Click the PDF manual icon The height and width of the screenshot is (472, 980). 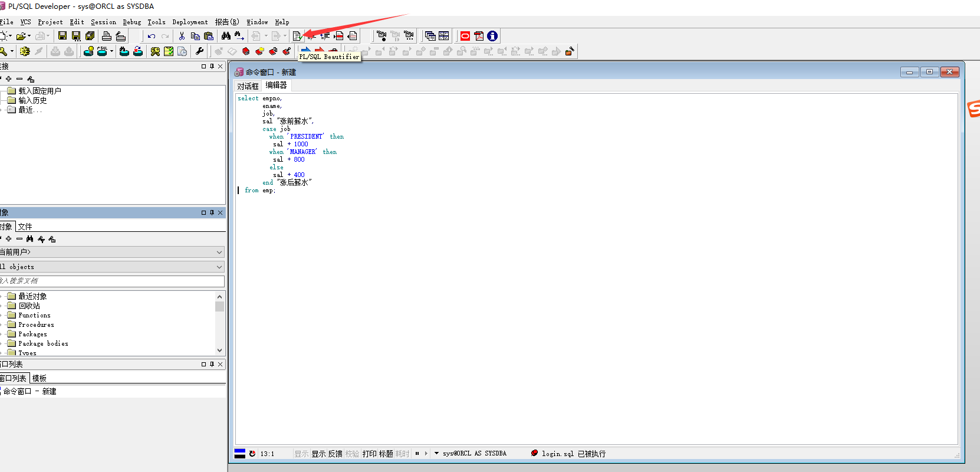pyautogui.click(x=479, y=36)
